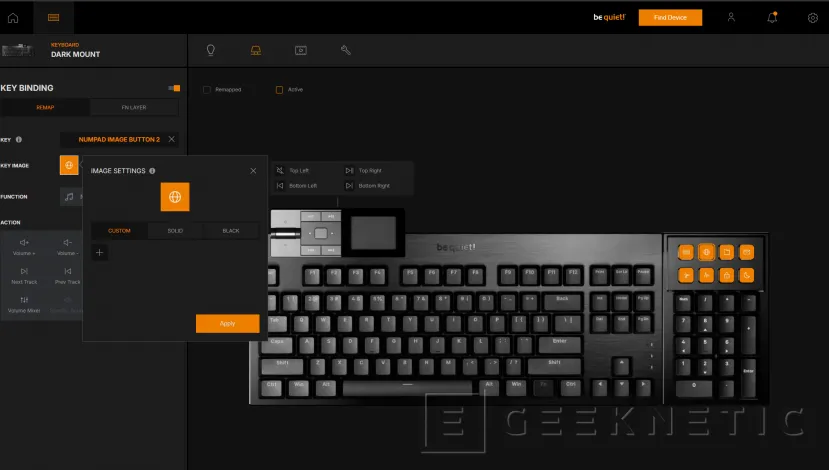Select the BLACK image tab
829x470 pixels.
pyautogui.click(x=231, y=231)
